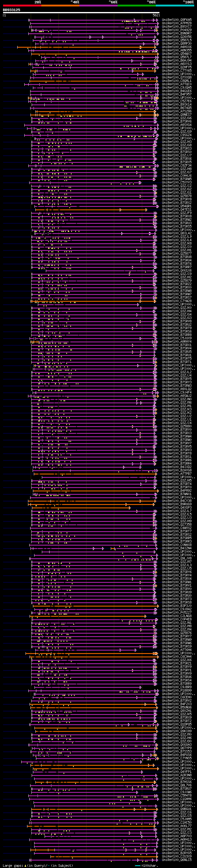Click label UniRef100_Q3ZJK0
The width and height of the screenshot is (197, 868).
(x=177, y=308)
